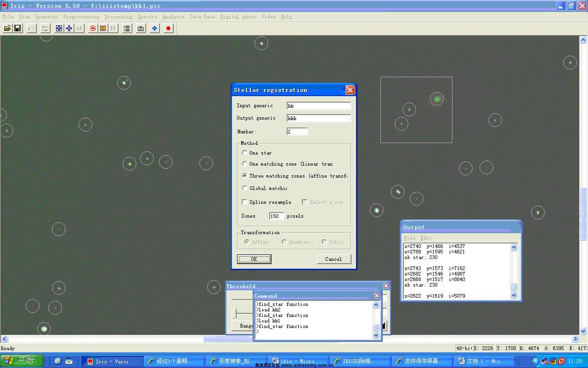Image resolution: width=588 pixels, height=368 pixels.
Task: Open Edit menu in Output window
Action: tap(426, 238)
